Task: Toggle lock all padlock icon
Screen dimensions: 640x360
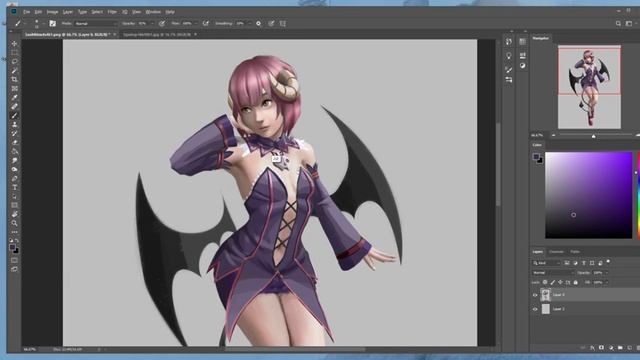Action: (x=576, y=282)
